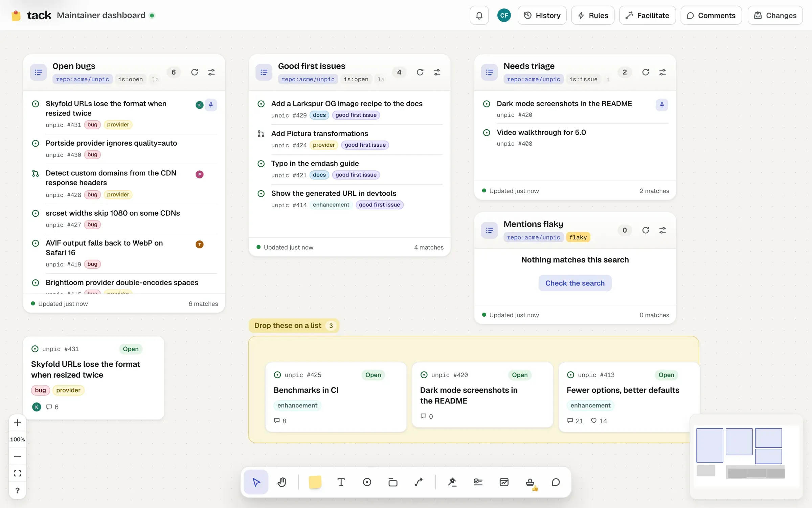Image resolution: width=812 pixels, height=508 pixels.
Task: Choose the issue card tool (circle dot)
Action: point(367,482)
